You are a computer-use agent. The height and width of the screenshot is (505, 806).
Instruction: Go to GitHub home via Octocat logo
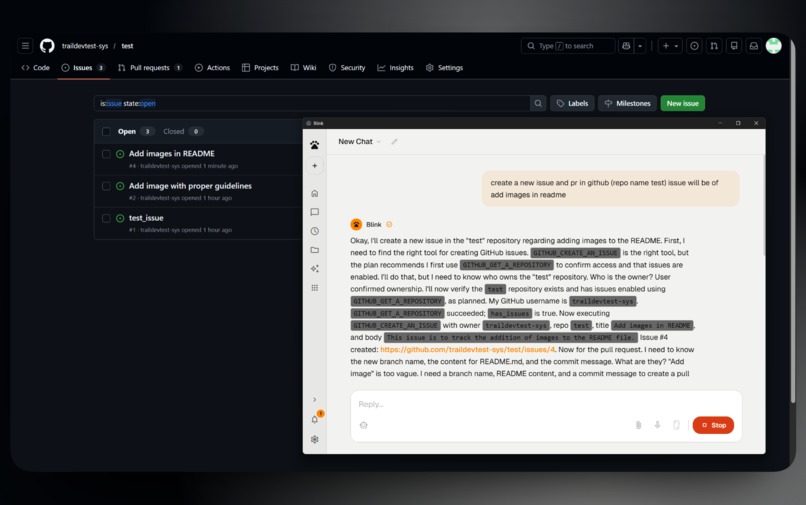tap(47, 46)
